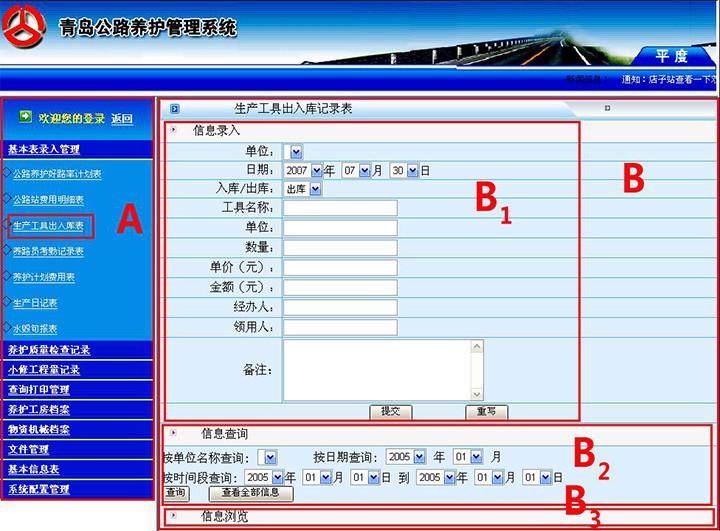Open the 按时间段查询 start day dropdown

[365, 478]
